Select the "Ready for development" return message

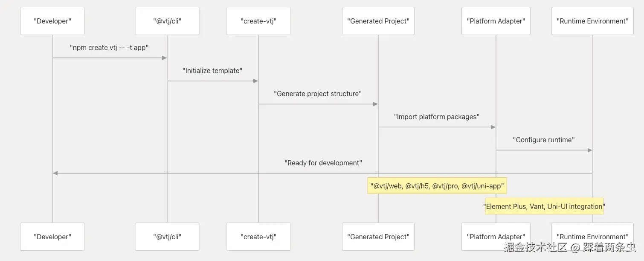click(323, 163)
